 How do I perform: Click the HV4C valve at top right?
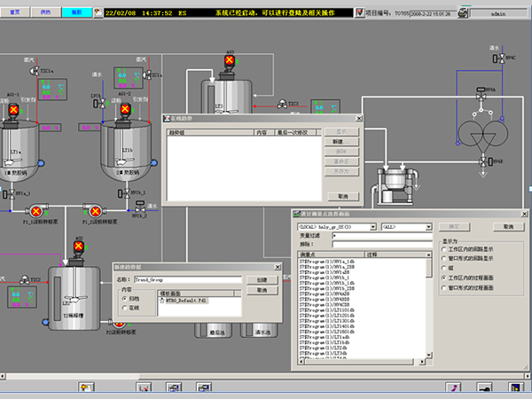(499, 58)
